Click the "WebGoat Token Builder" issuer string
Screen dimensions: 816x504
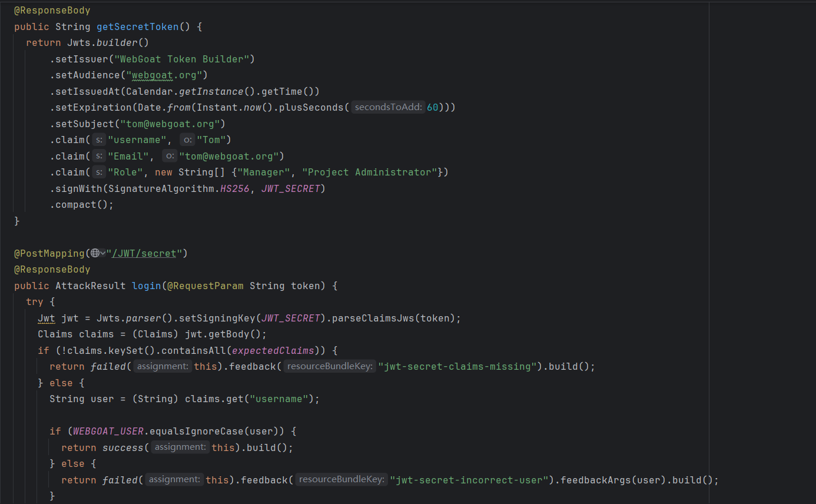[184, 59]
